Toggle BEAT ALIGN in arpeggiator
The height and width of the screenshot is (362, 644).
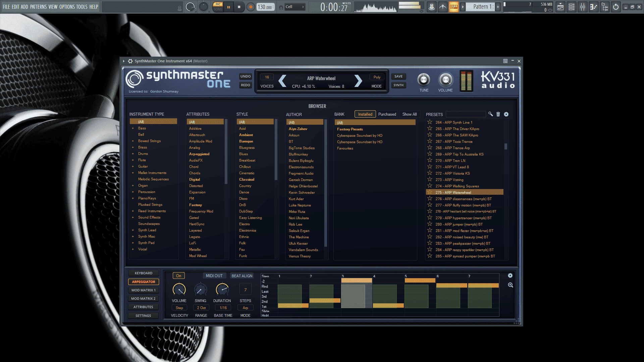tap(242, 276)
